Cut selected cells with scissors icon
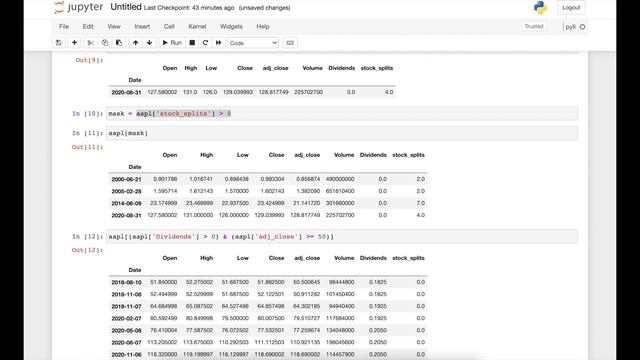 click(x=91, y=42)
